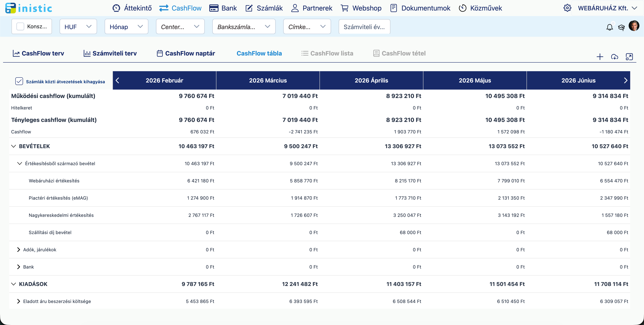This screenshot has height=325, width=644.
Task: Open the Bankszámla... dropdown
Action: click(x=244, y=26)
